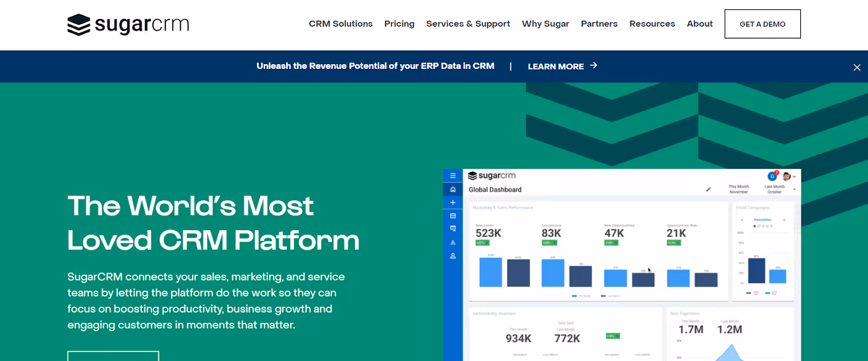868x361 pixels.
Task: Click the 772K Last Month figure
Action: [567, 339]
